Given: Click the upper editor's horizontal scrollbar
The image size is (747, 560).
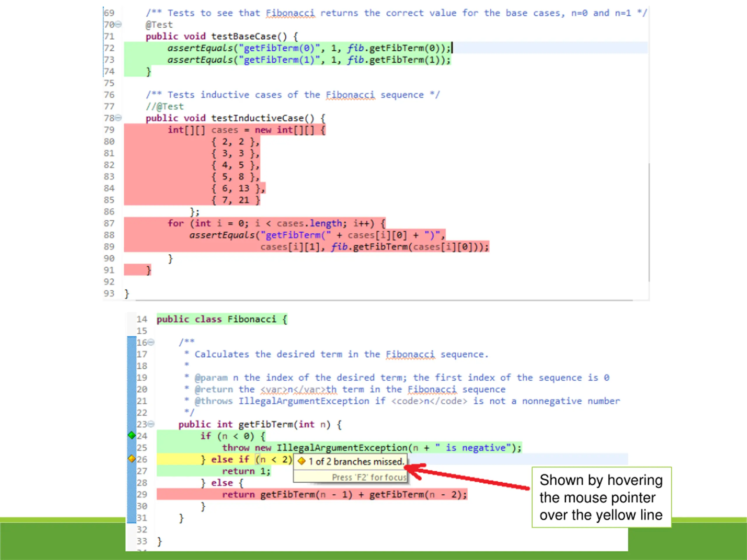Looking at the screenshot, I should [384, 300].
